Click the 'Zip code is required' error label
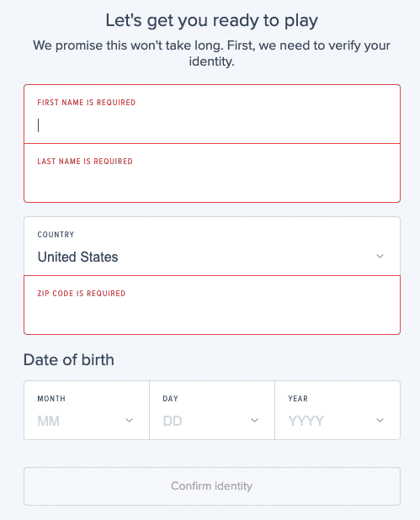Image resolution: width=420 pixels, height=520 pixels. [x=82, y=294]
